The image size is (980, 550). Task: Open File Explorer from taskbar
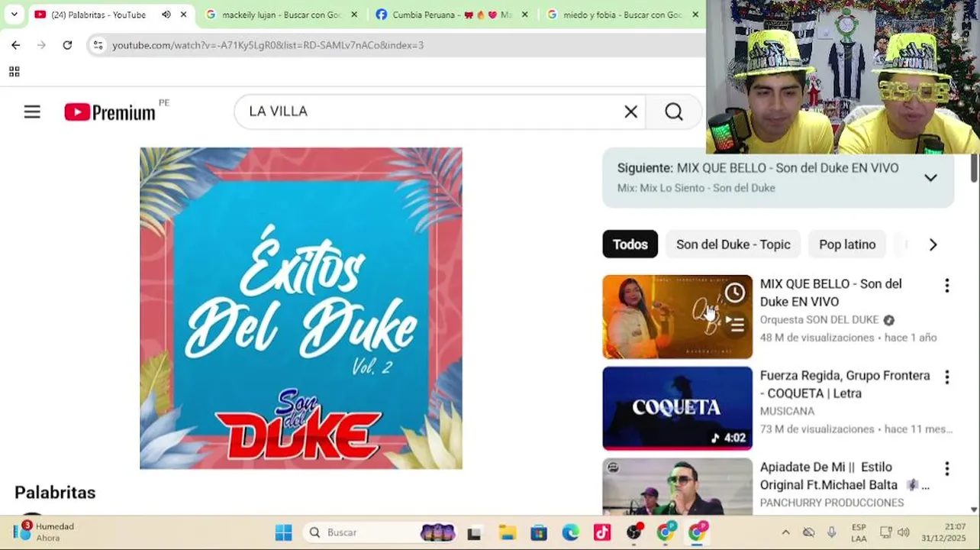pyautogui.click(x=507, y=532)
